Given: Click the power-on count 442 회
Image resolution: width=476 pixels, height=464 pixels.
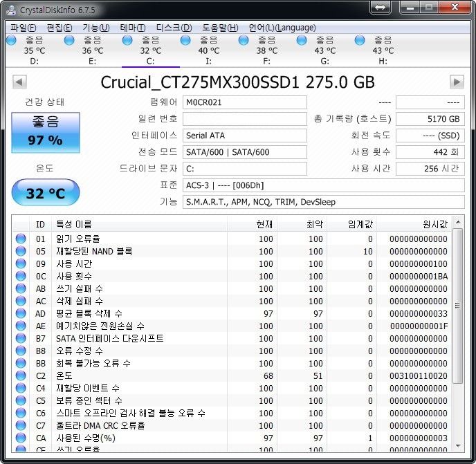Looking at the screenshot, I should pyautogui.click(x=430, y=152).
